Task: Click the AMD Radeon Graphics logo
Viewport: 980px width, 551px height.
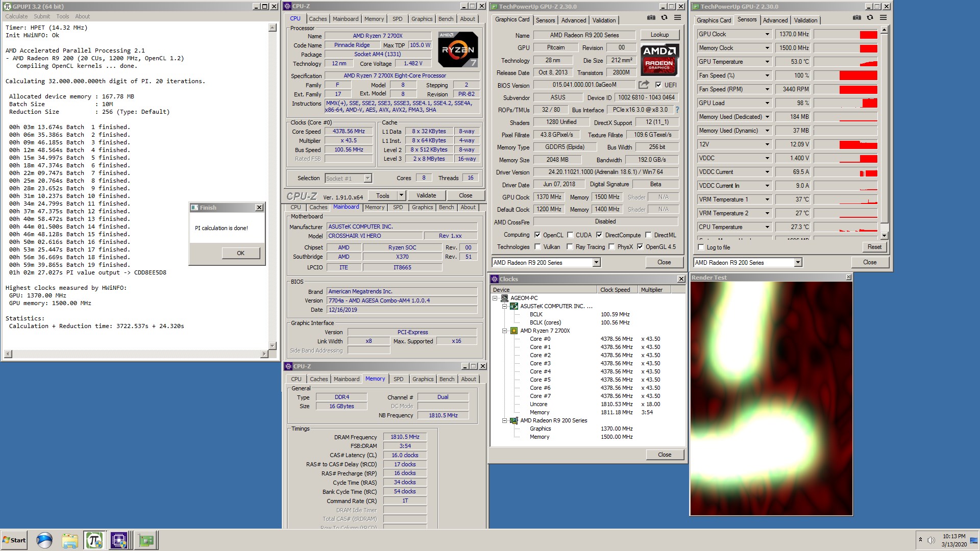Action: (659, 60)
